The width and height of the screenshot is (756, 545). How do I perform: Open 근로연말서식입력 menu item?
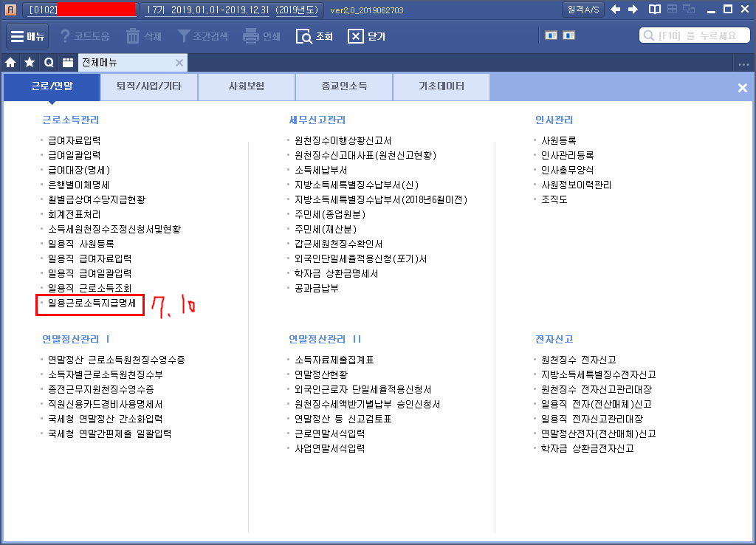[330, 434]
